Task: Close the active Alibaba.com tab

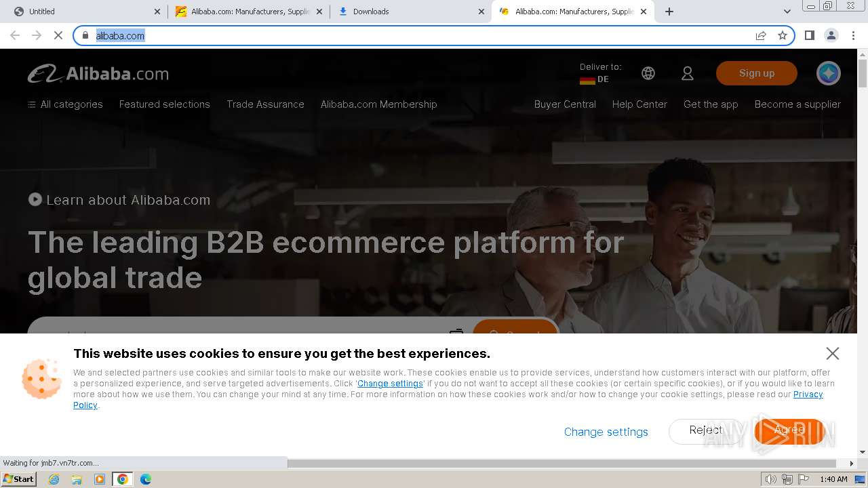Action: point(644,12)
